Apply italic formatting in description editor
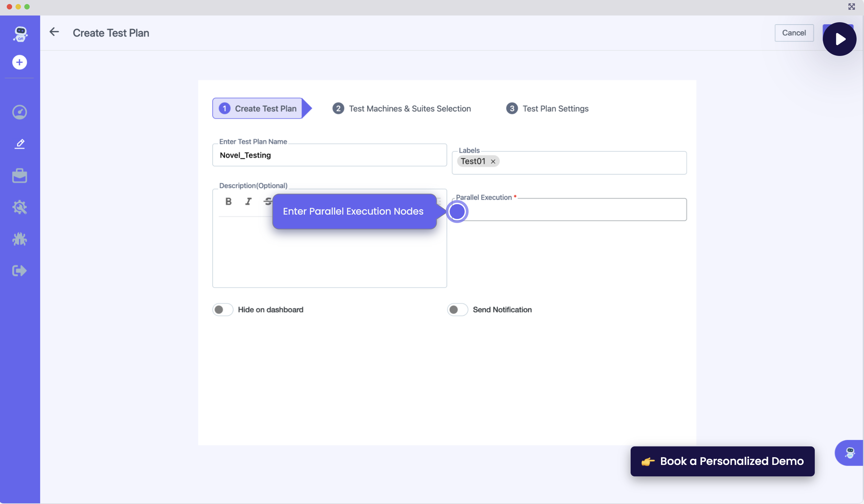 click(x=248, y=201)
